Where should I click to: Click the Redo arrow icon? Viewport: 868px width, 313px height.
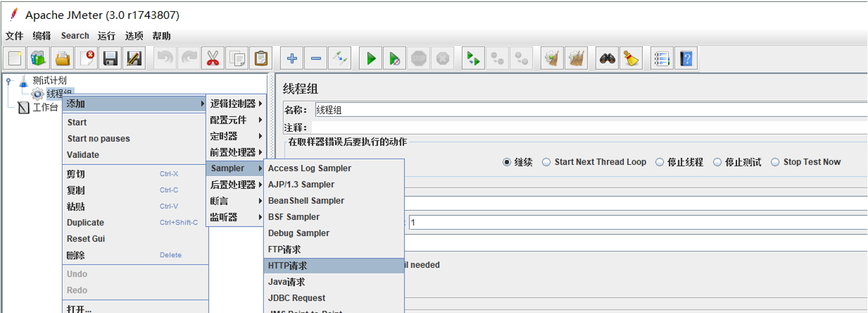(189, 59)
